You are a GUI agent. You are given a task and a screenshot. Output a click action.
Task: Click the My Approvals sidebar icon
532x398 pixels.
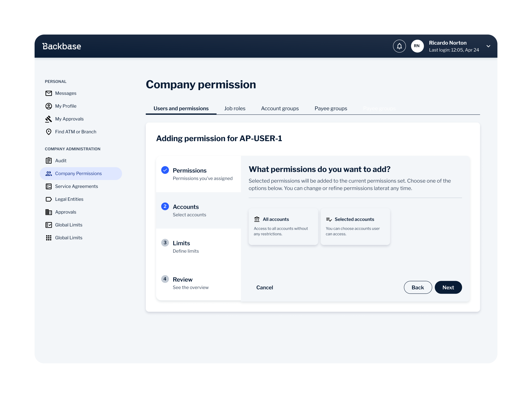pyautogui.click(x=49, y=119)
